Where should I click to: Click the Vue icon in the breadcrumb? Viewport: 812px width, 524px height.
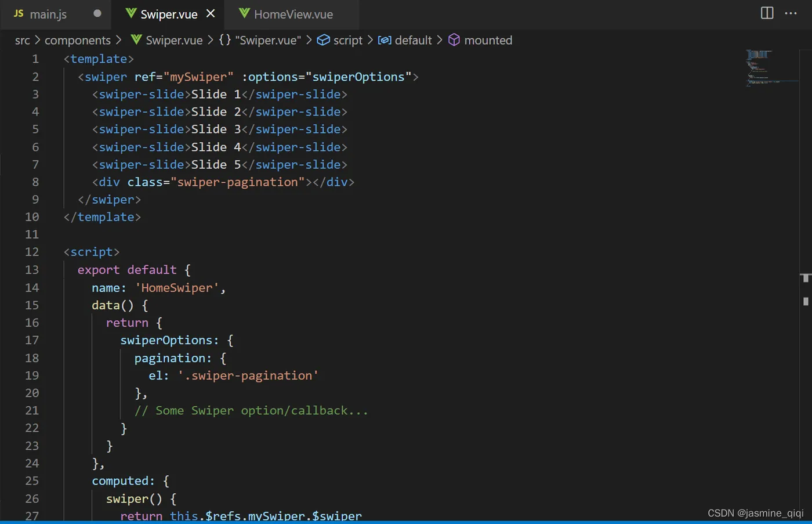point(136,39)
